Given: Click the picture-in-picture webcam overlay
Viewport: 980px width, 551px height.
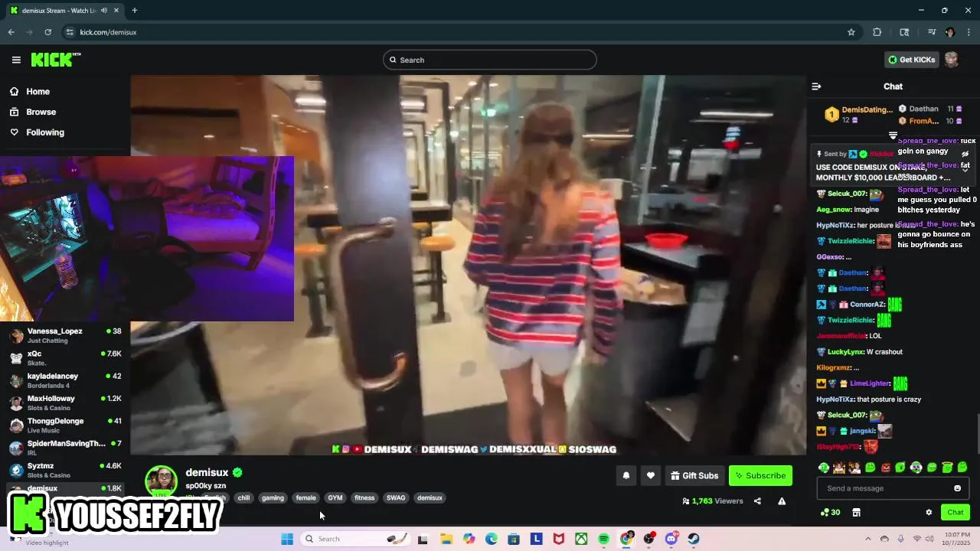Looking at the screenshot, I should (x=147, y=239).
